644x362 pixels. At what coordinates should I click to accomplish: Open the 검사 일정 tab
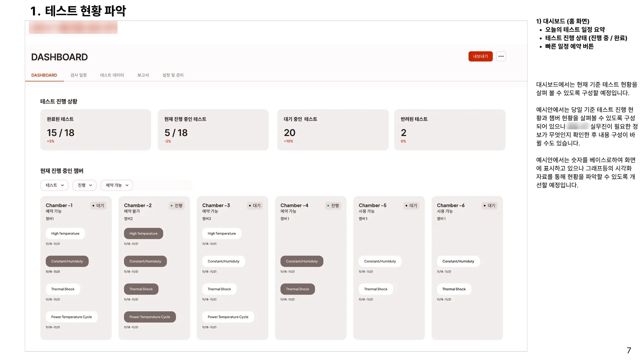point(79,75)
